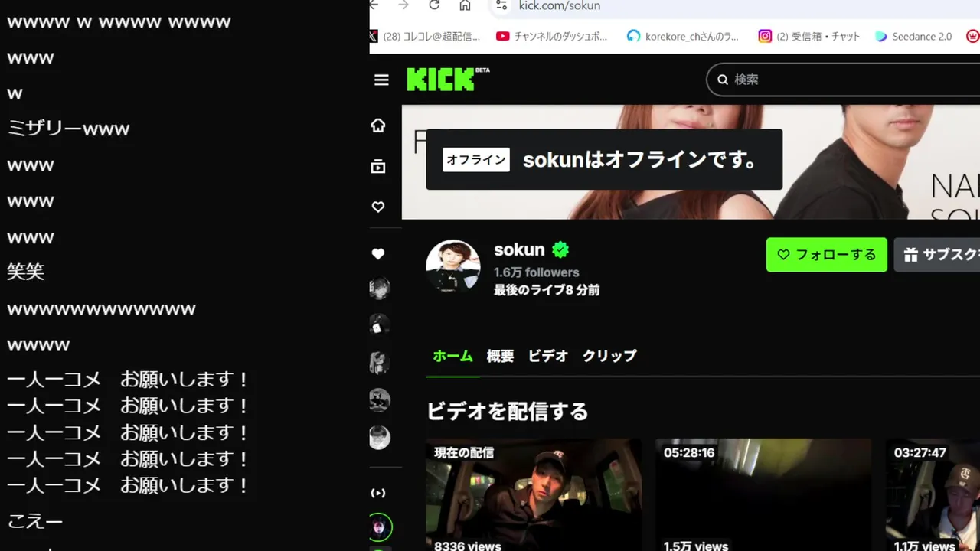Image resolution: width=980 pixels, height=551 pixels.
Task: Click the サブスク gift button
Action: 937,255
